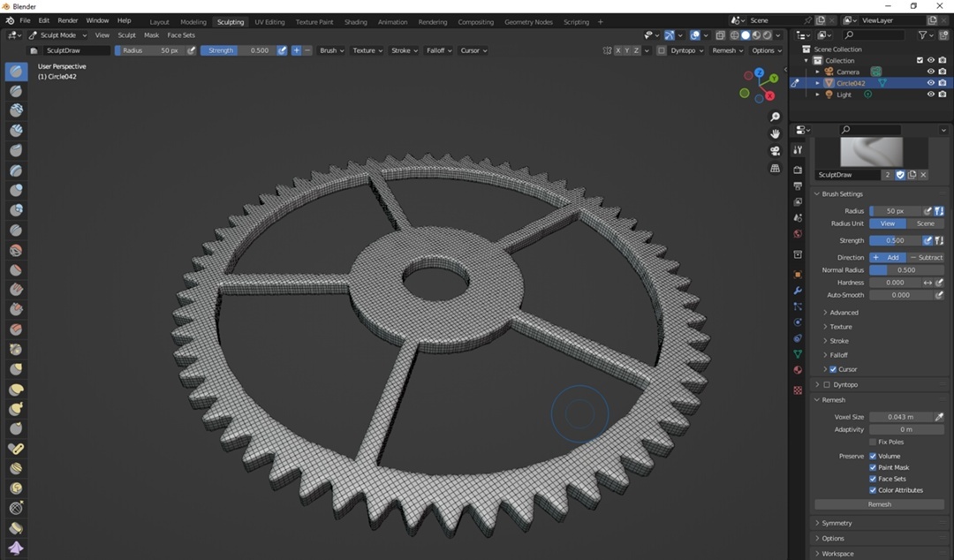Select the Pinch brush
The width and height of the screenshot is (954, 560).
17,349
